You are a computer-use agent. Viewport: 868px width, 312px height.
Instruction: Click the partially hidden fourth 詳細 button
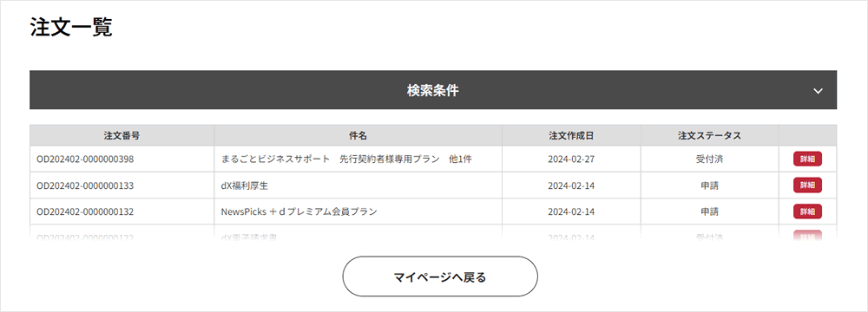coord(807,236)
